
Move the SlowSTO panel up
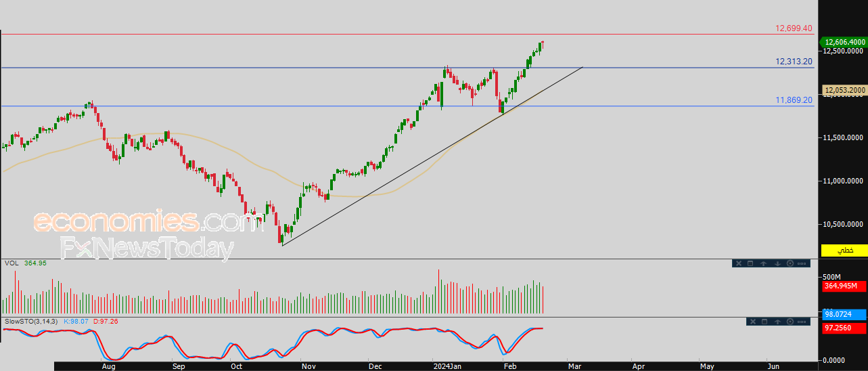(778, 322)
